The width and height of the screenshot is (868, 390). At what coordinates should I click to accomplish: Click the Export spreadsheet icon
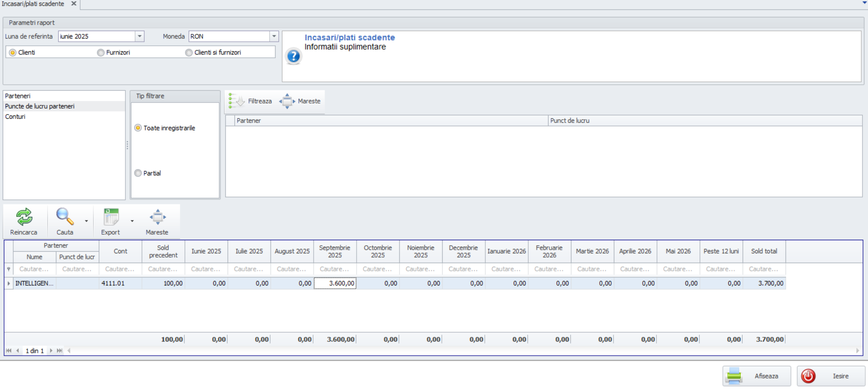(x=111, y=217)
